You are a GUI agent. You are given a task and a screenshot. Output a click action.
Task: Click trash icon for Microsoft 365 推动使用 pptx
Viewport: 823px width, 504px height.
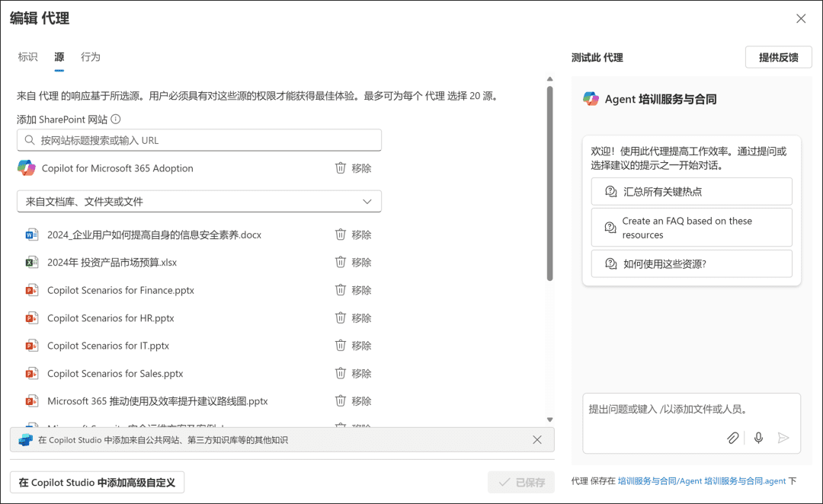pos(341,400)
